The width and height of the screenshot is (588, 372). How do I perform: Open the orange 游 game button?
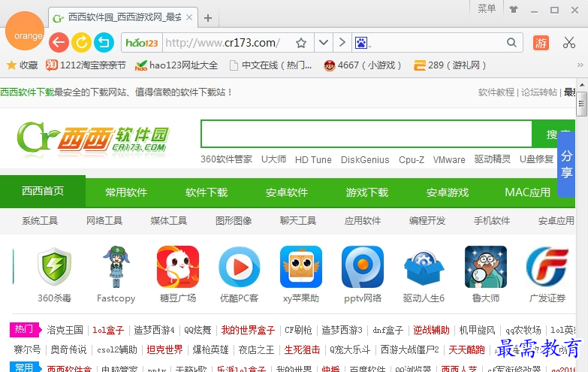point(541,43)
